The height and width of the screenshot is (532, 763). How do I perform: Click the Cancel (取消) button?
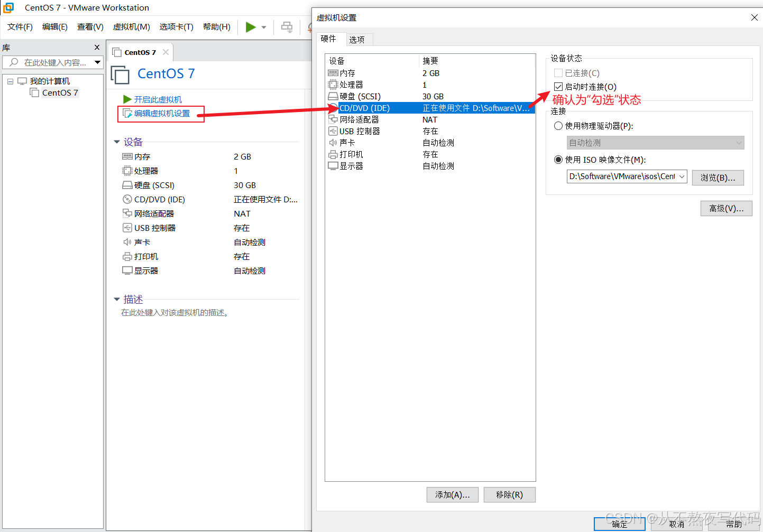(x=676, y=524)
